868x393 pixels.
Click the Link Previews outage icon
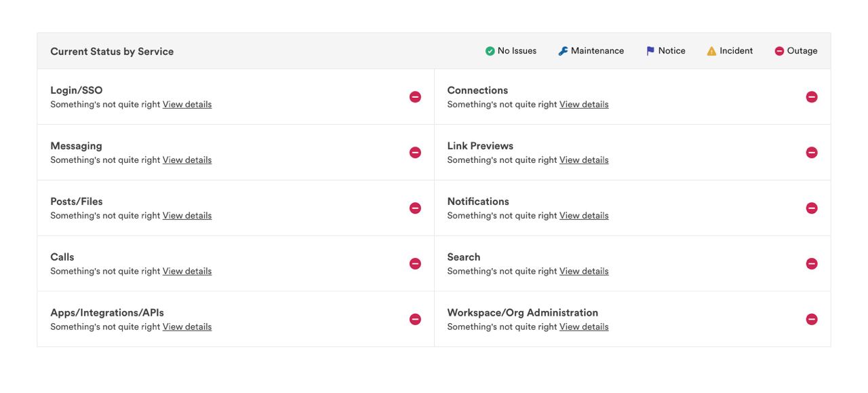812,153
